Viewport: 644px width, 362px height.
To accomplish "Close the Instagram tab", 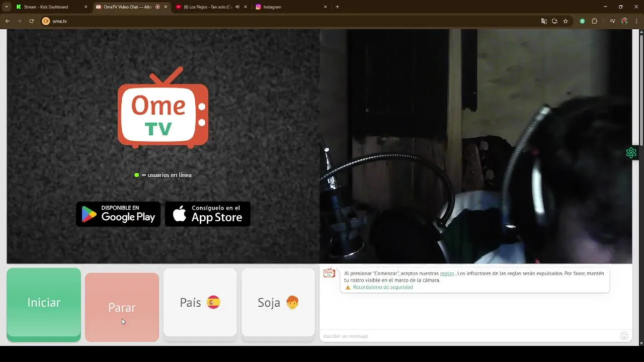I will coord(325,7).
